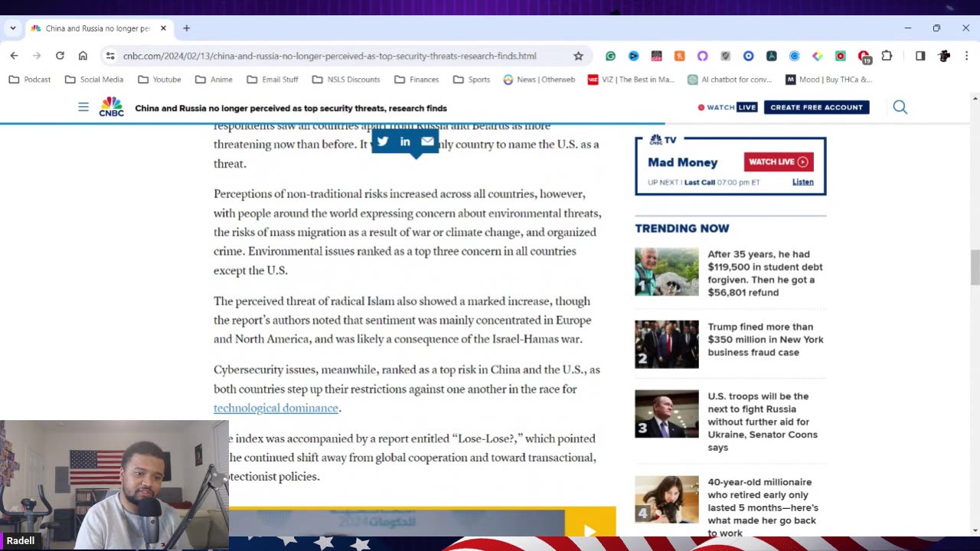
Task: Open the Finances bookmarks folder
Action: pos(416,80)
